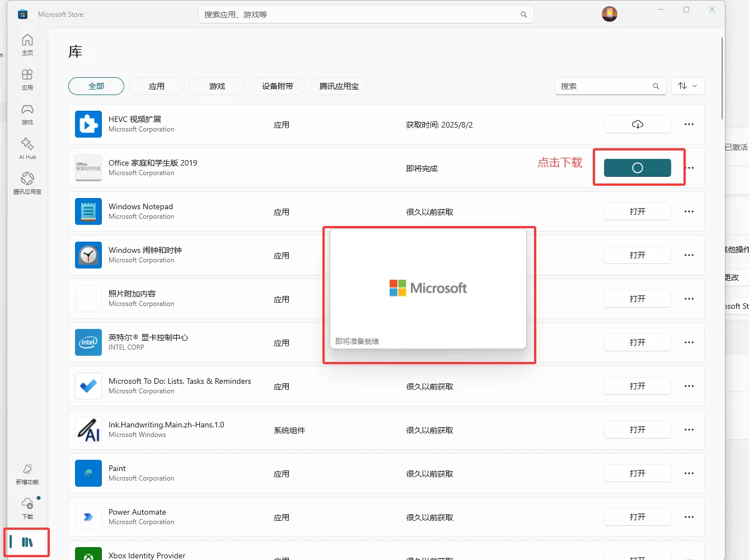The height and width of the screenshot is (560, 749).
Task: Click the Windows Notepad app icon
Action: click(x=88, y=211)
